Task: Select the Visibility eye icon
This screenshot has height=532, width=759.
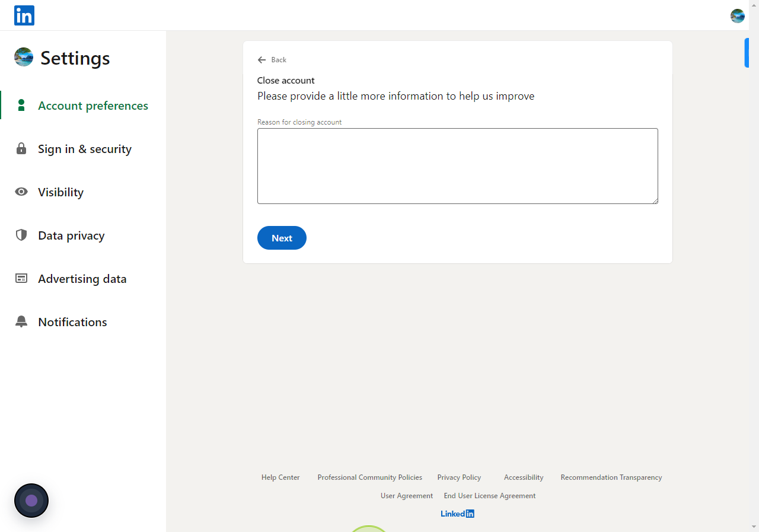Action: (x=21, y=192)
